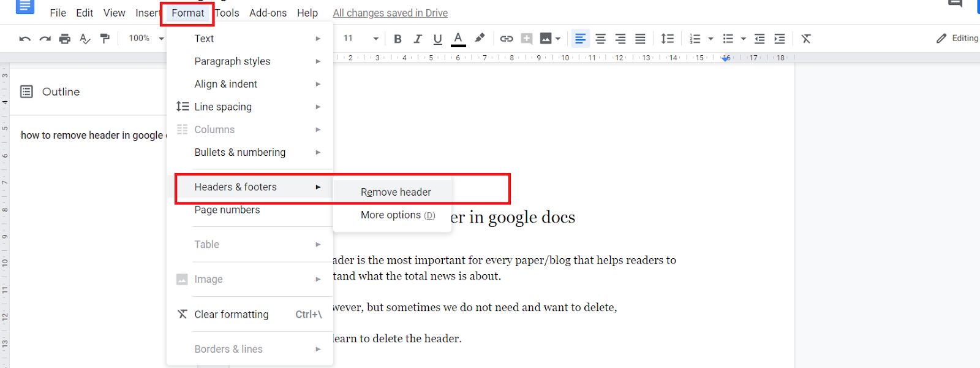The image size is (980, 368).
Task: Open the text color picker
Action: click(458, 39)
